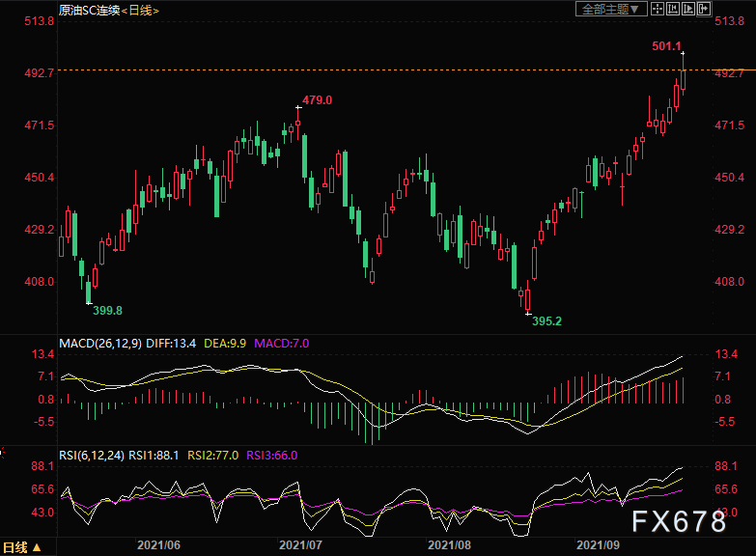Click the 395.2 low price marker

547,320
